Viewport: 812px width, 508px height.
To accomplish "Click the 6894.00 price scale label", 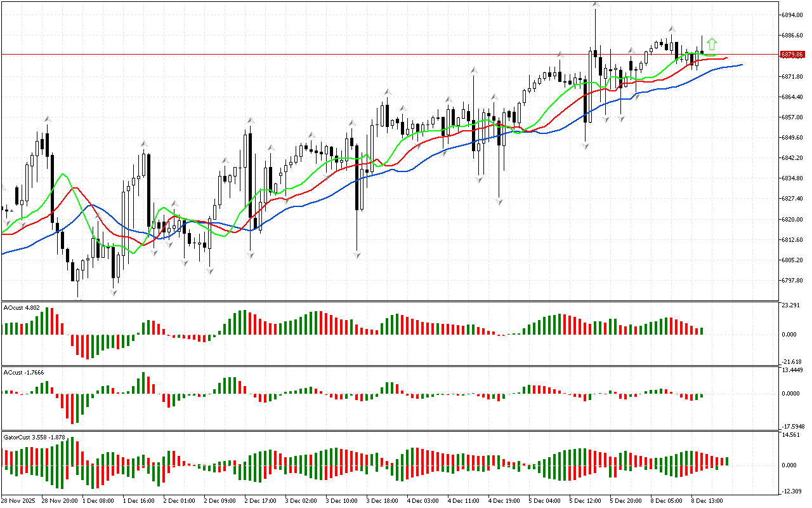I will [x=792, y=15].
